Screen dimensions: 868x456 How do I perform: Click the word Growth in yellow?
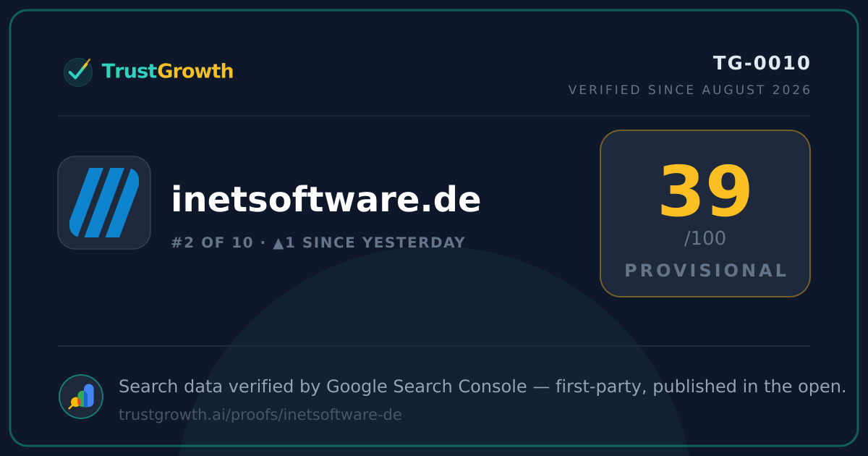click(x=195, y=72)
